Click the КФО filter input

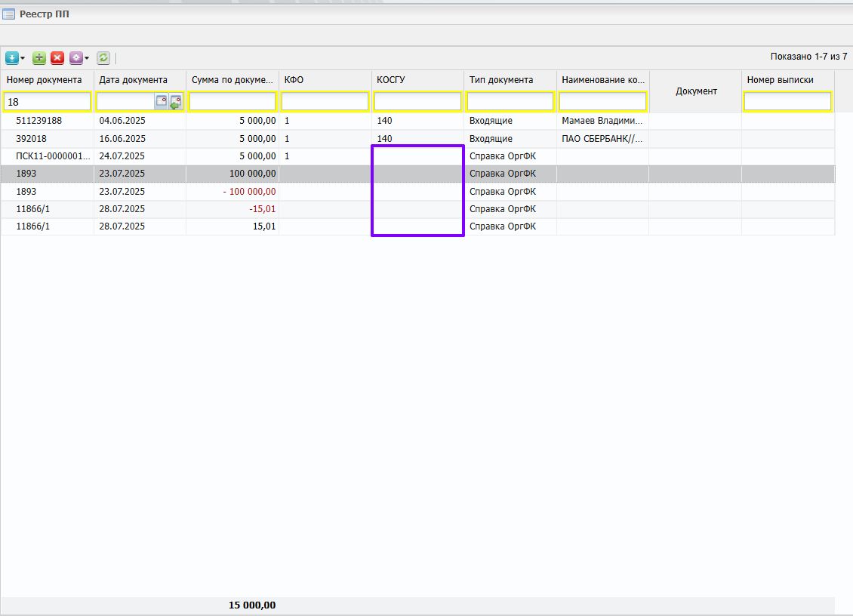click(x=325, y=102)
